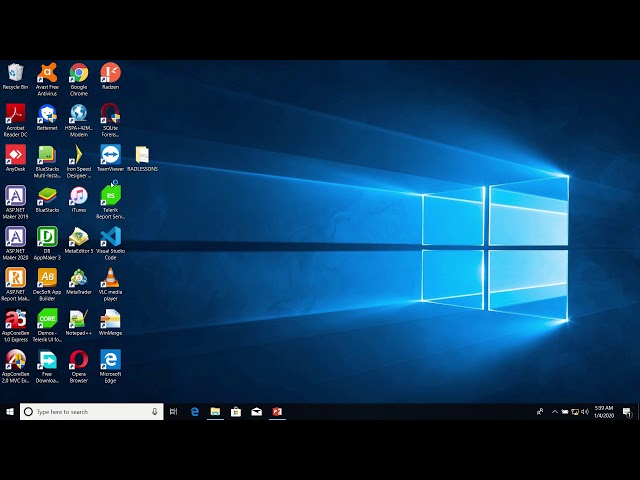Open Task View on the taskbar
Viewport: 640px width, 480px height.
pos(173,411)
